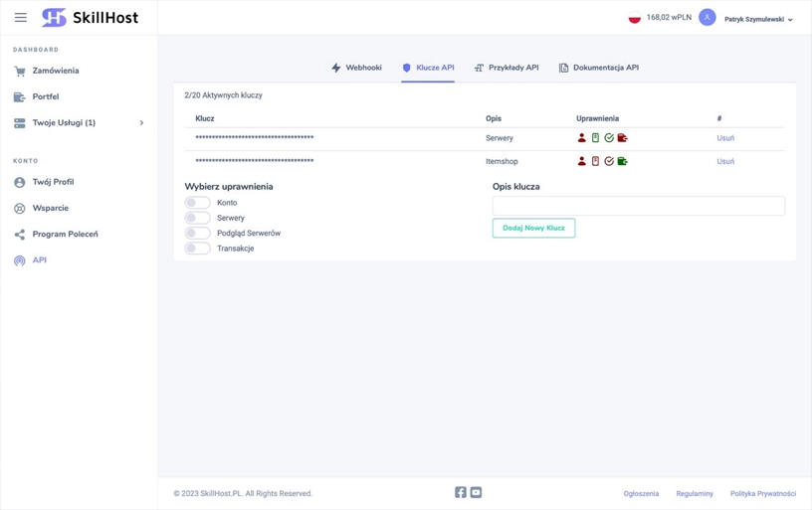Viewport: 812px width, 510px height.
Task: Open Facebook page from footer icon
Action: click(461, 492)
